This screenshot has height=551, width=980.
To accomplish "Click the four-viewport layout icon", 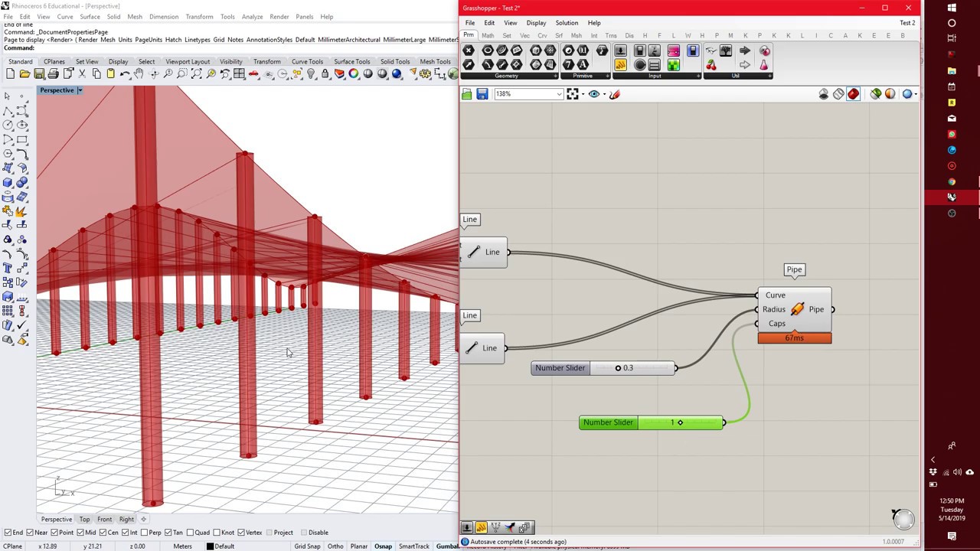I will tap(240, 74).
